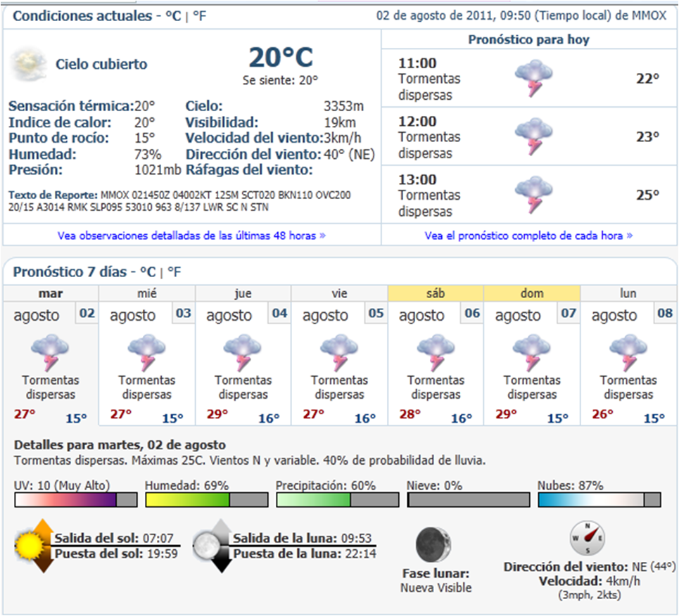Switch current conditions to °F
The image size is (679, 616).
tap(200, 16)
